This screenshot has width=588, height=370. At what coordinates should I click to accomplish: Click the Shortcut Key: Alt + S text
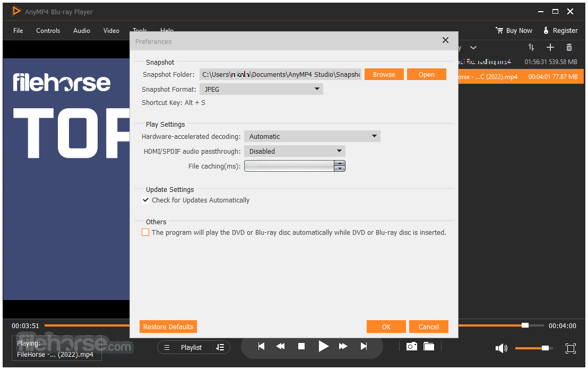[173, 103]
